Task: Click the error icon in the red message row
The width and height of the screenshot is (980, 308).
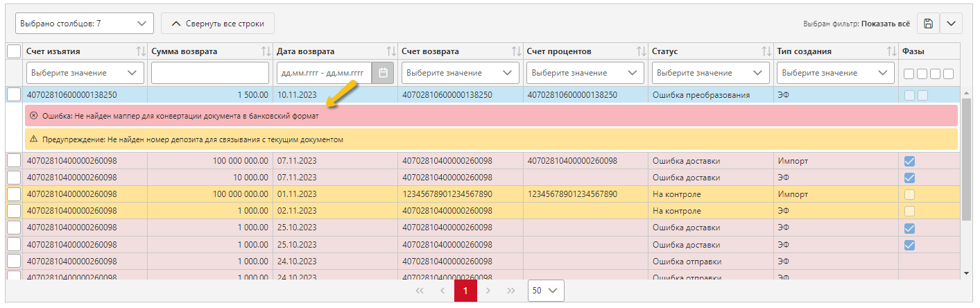Action: (x=34, y=116)
